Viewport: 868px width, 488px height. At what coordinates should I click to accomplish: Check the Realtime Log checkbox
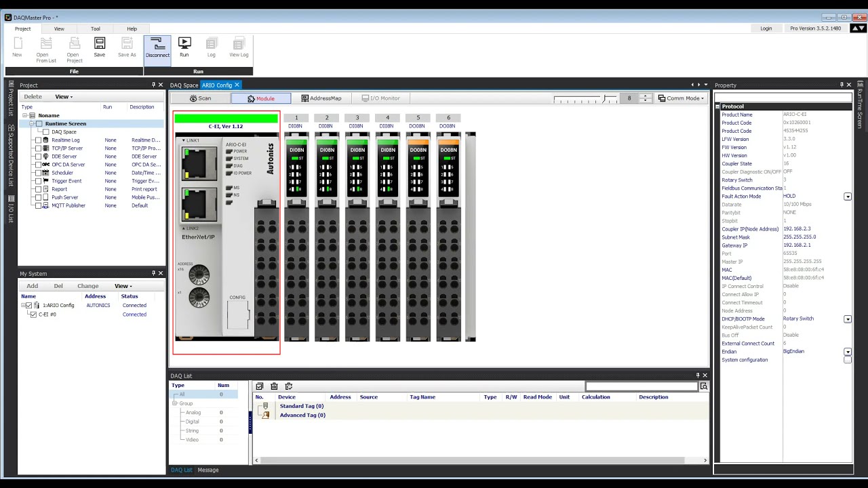[38, 140]
